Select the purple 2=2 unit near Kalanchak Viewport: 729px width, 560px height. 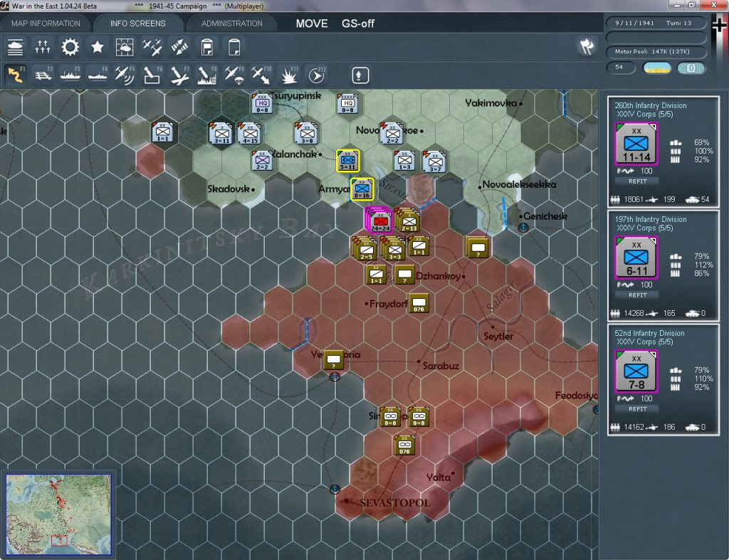262,161
